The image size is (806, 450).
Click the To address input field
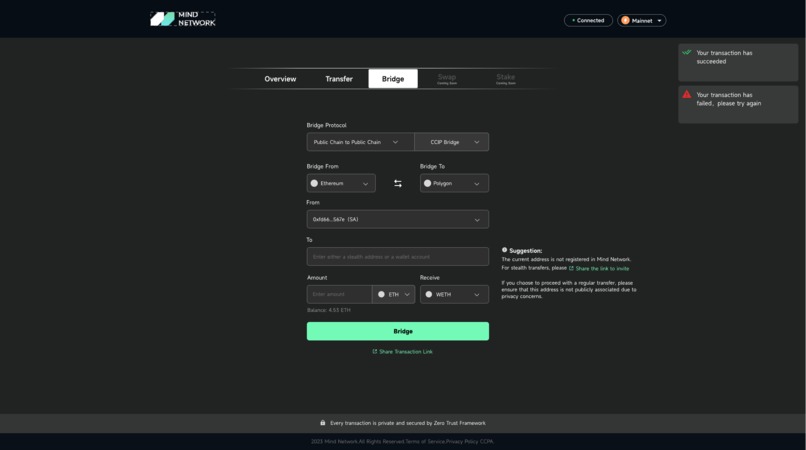398,257
